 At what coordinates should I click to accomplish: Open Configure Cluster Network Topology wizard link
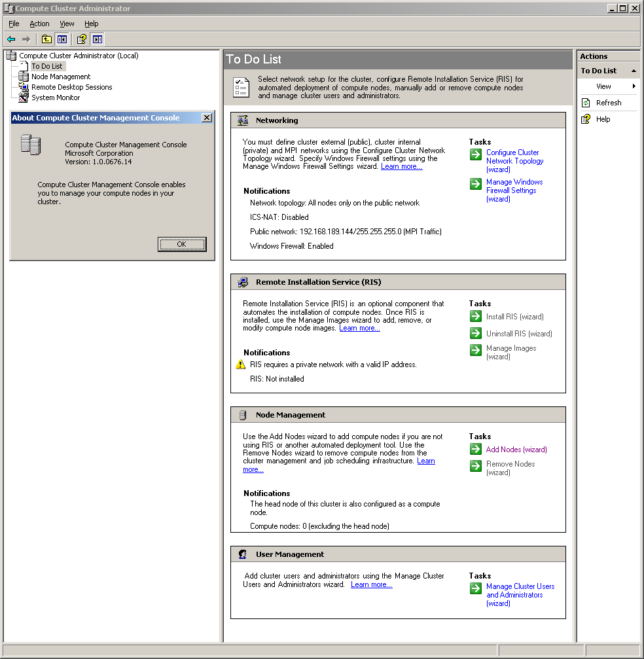514,161
